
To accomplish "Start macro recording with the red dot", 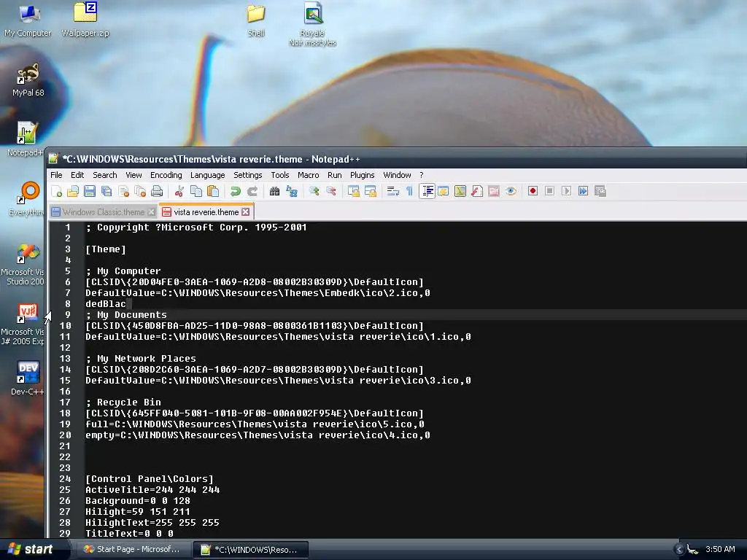I will [533, 192].
